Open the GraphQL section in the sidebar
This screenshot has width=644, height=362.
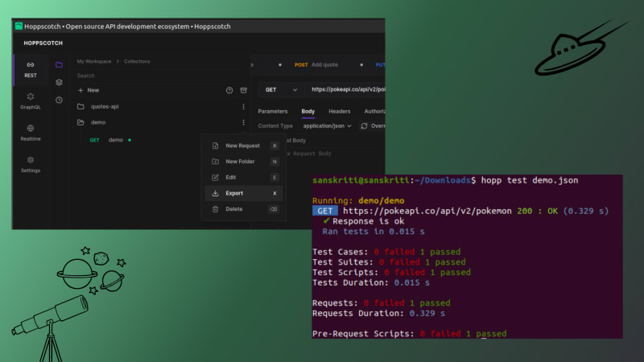(31, 101)
